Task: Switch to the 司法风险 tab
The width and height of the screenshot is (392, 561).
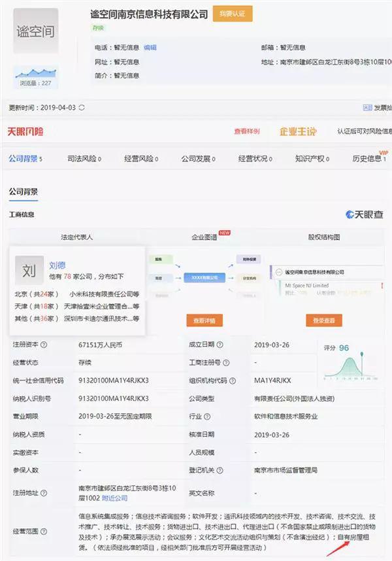Action: (84, 158)
